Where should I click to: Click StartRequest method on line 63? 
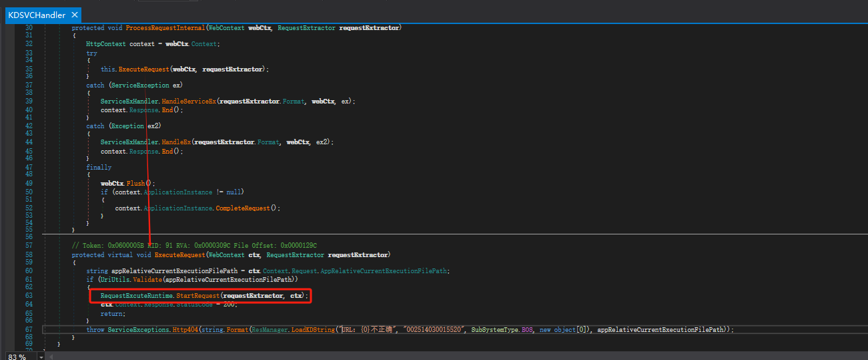196,295
